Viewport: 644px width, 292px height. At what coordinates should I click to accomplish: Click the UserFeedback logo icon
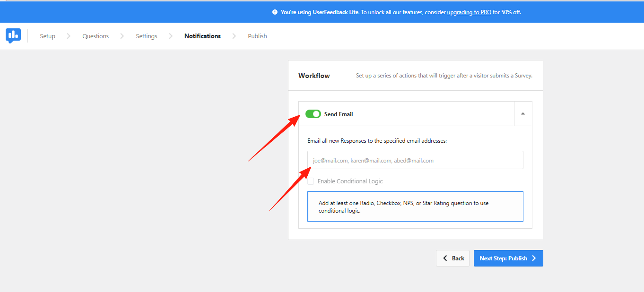coord(13,35)
